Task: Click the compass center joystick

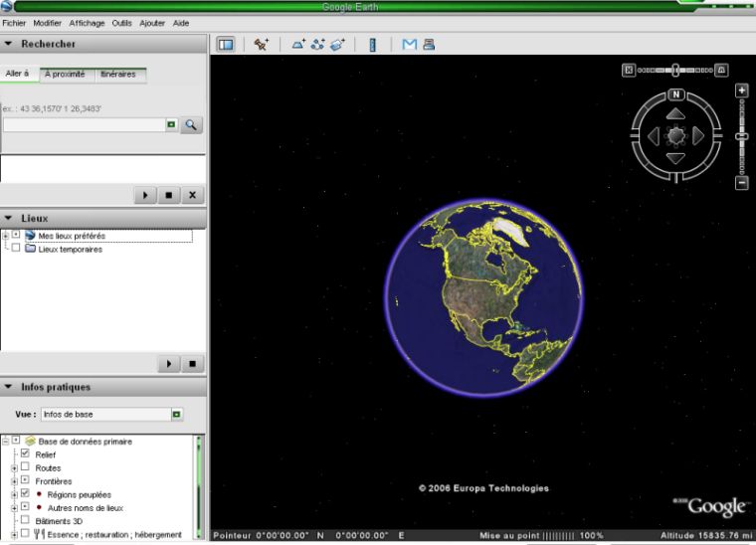Action: [x=675, y=136]
